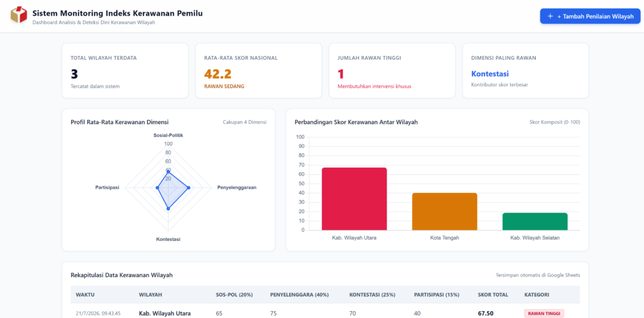644x318 pixels.
Task: Click the Penyelenggaraan radar data point
Action: (x=189, y=187)
